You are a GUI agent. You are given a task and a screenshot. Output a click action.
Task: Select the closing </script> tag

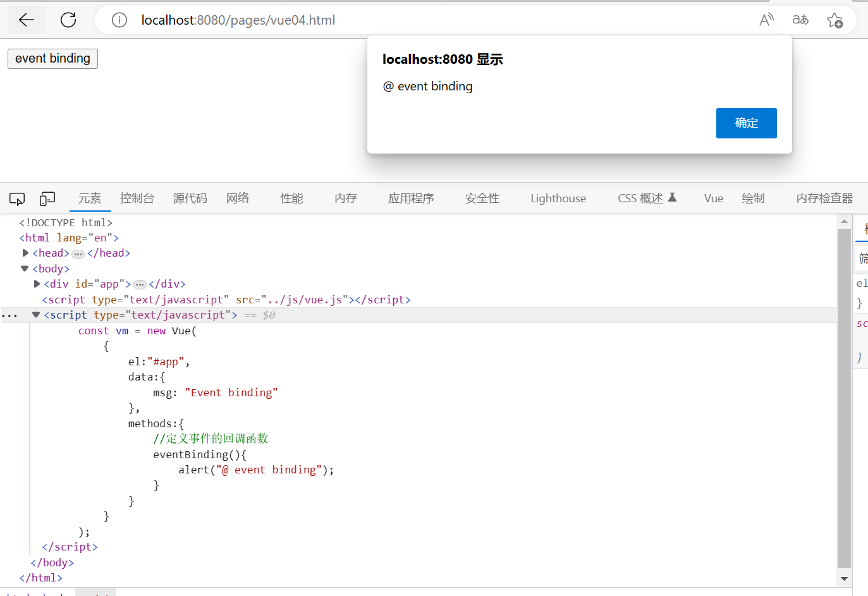click(x=70, y=547)
